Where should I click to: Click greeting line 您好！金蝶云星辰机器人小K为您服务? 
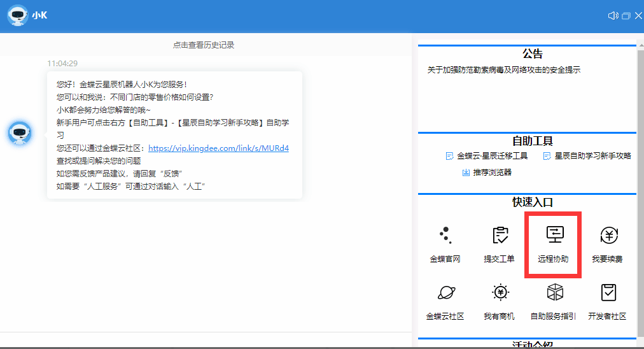pos(122,85)
